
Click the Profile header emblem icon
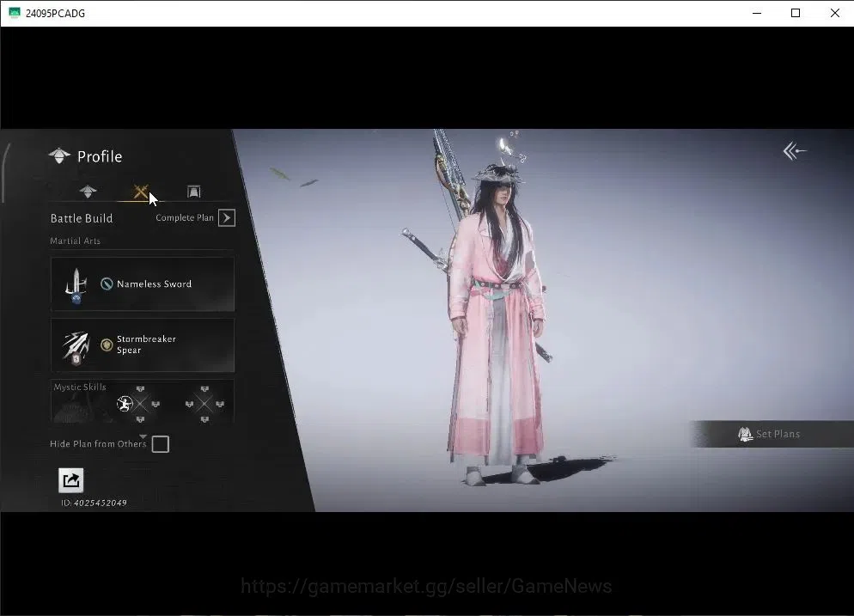pos(59,156)
